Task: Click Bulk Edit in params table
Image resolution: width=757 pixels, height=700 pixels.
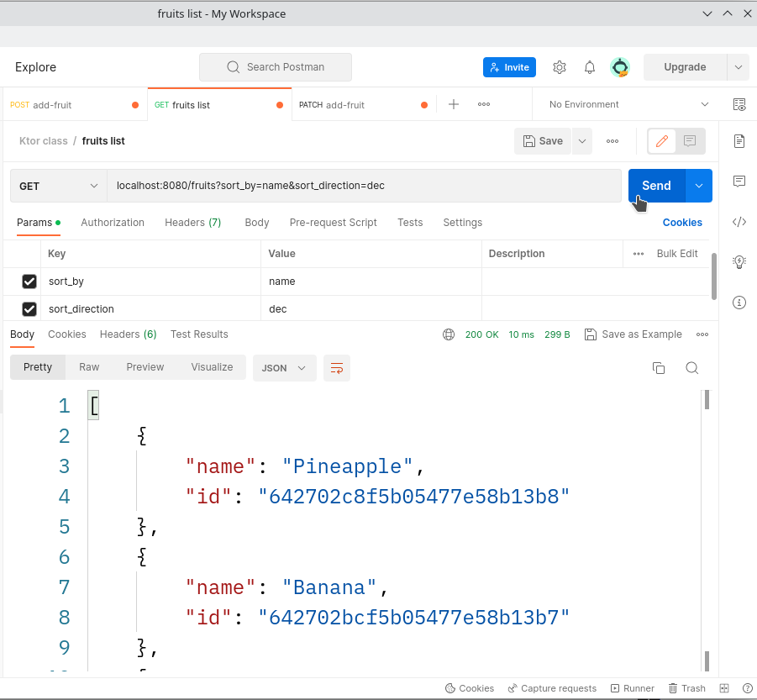Action: pyautogui.click(x=677, y=254)
